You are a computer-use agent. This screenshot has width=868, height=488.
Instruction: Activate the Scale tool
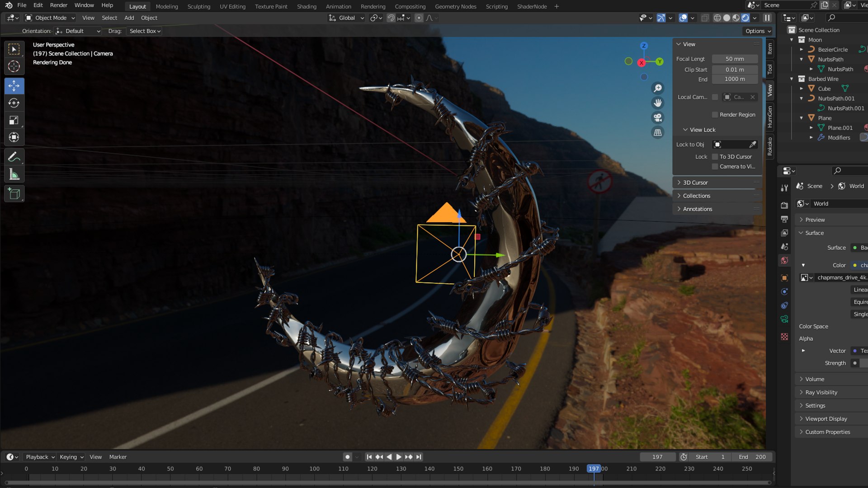click(x=14, y=120)
